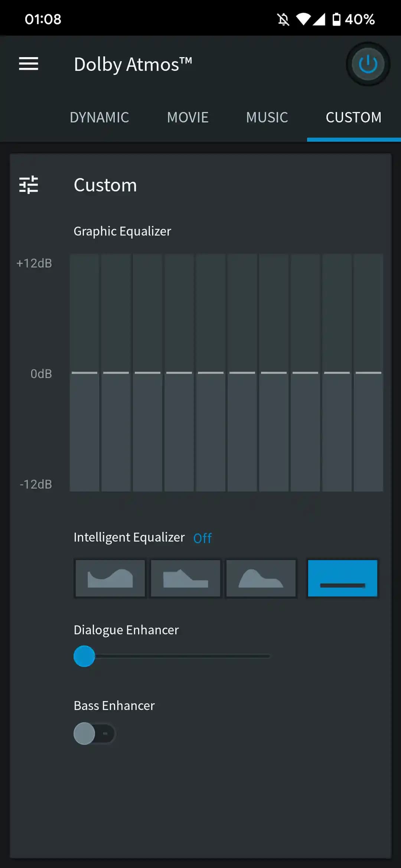Click the Intelligent Equalizer Off status label
Screen dimensions: 401x868
point(202,538)
